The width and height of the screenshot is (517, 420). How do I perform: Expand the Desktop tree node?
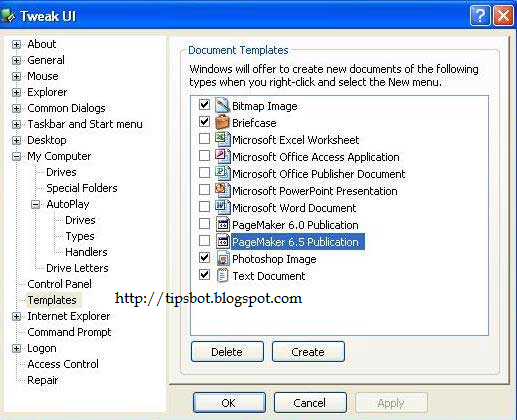click(x=16, y=140)
